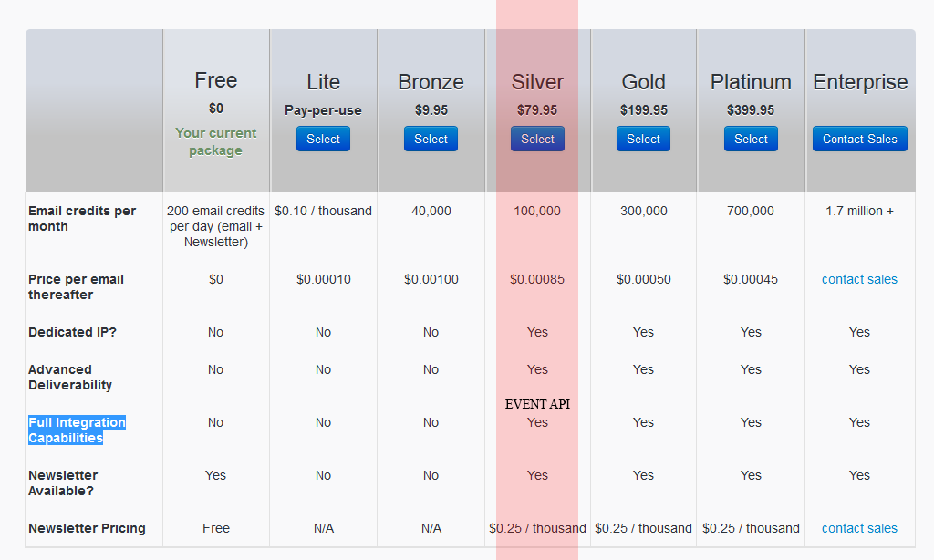Click the Email credits per month label
Viewport: 934px width, 560px height.
(81, 218)
